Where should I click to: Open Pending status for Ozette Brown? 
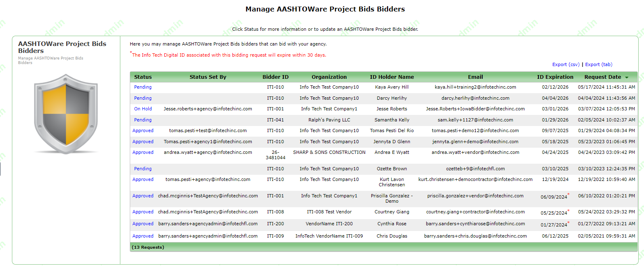click(143, 169)
